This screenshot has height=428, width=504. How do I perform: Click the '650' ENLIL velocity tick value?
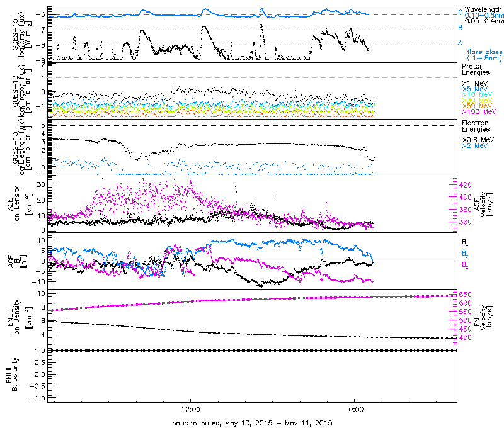(x=466, y=295)
